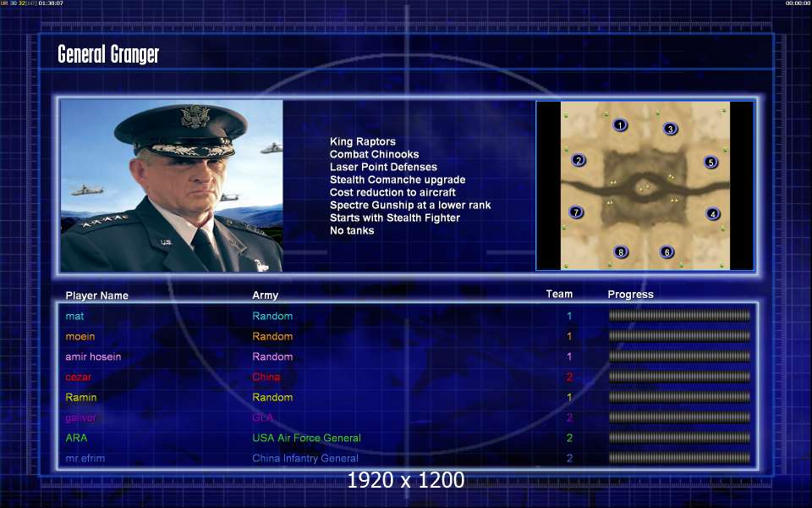Select start position 3 on the map
This screenshot has width=812, height=508.
[670, 129]
